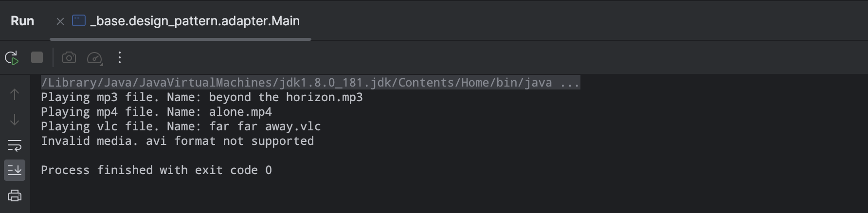Click the profiler gauge icon
The height and width of the screenshot is (213, 868).
[94, 58]
